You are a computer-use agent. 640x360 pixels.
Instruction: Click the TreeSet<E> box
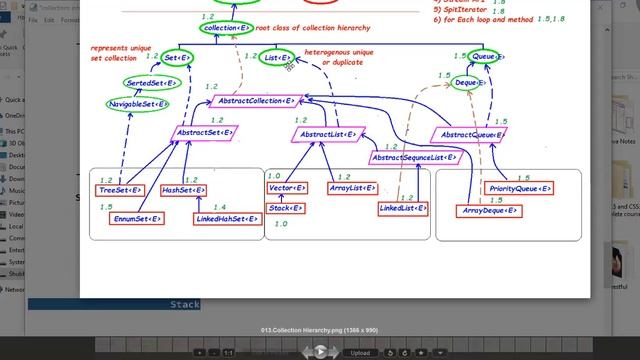pos(120,190)
